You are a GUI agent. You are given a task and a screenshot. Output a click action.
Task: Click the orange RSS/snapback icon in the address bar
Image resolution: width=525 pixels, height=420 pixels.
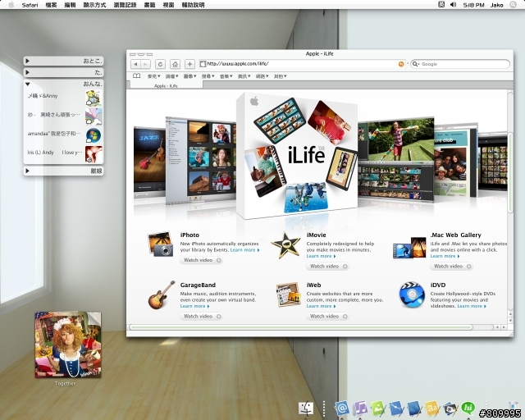401,64
